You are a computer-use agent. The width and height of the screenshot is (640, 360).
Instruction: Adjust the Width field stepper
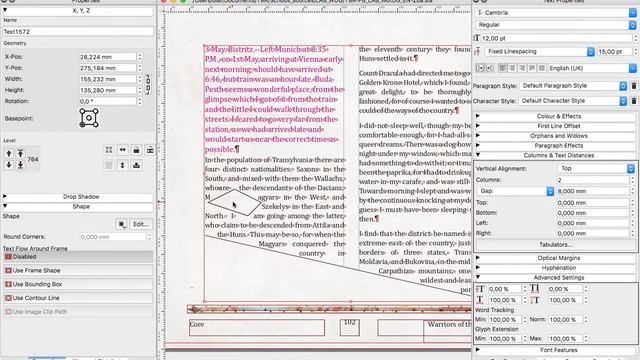(x=140, y=79)
